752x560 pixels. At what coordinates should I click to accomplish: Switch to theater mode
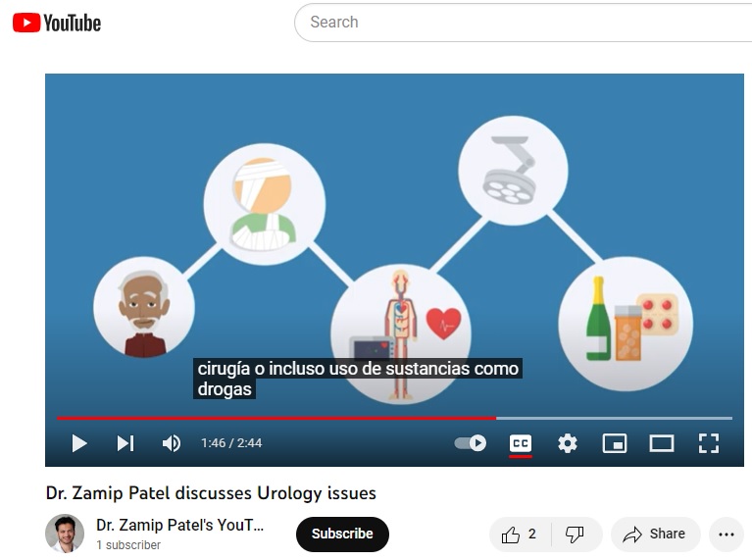tap(662, 443)
